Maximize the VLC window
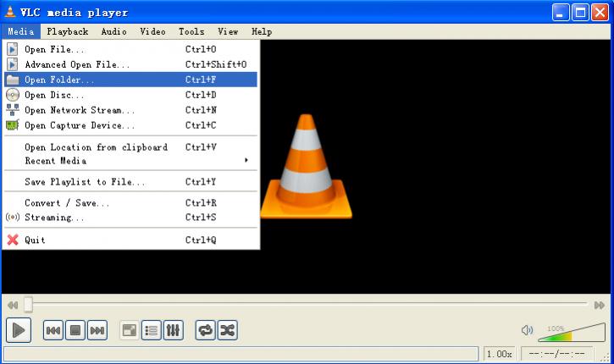The width and height of the screenshot is (614, 364). (580, 13)
